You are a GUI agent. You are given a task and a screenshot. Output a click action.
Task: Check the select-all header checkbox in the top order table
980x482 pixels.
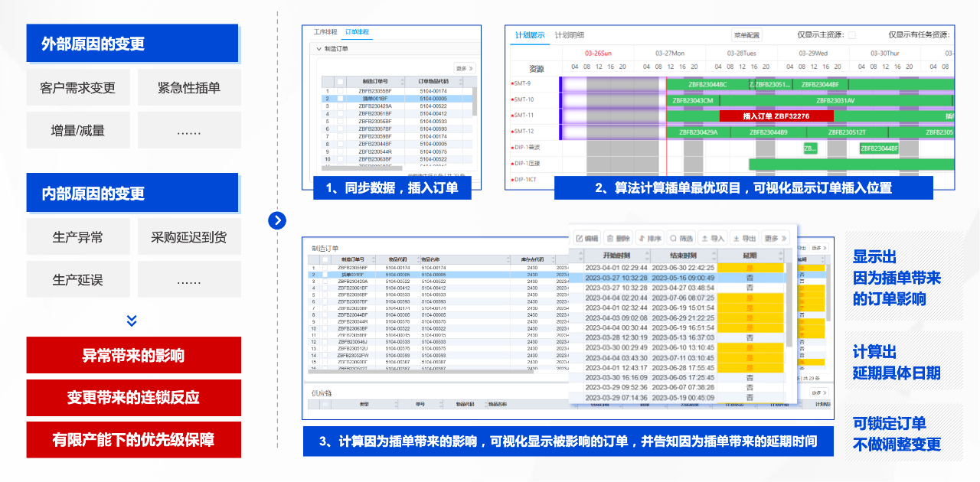point(340,81)
